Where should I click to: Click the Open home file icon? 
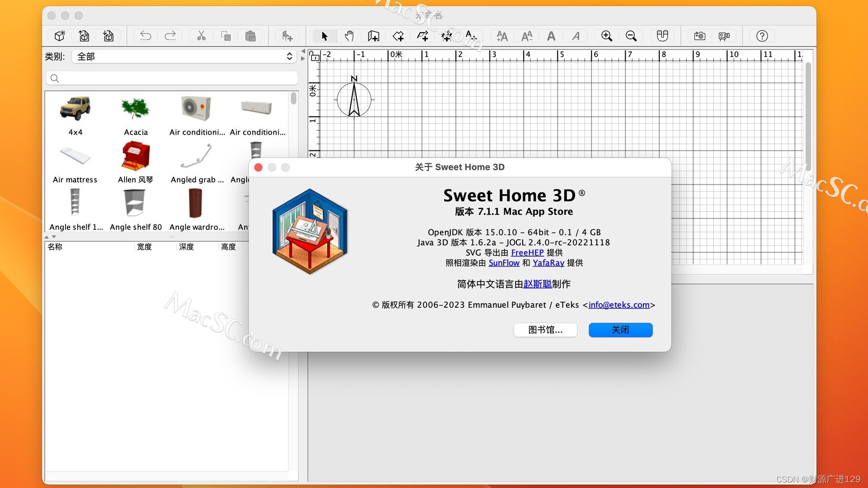(x=84, y=36)
